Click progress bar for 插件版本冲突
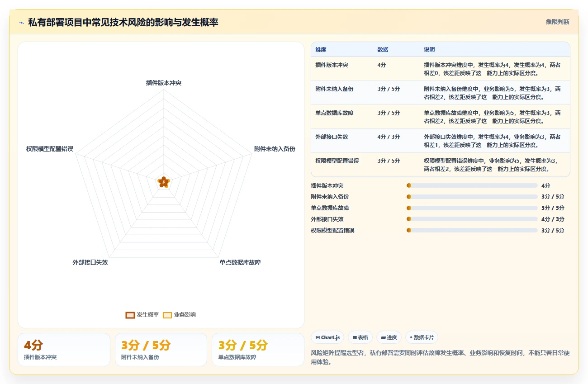This screenshot has height=384, width=588. pos(472,185)
